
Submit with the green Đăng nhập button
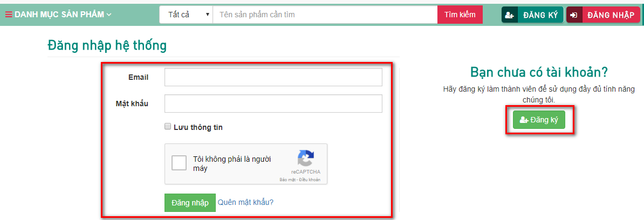tap(190, 203)
